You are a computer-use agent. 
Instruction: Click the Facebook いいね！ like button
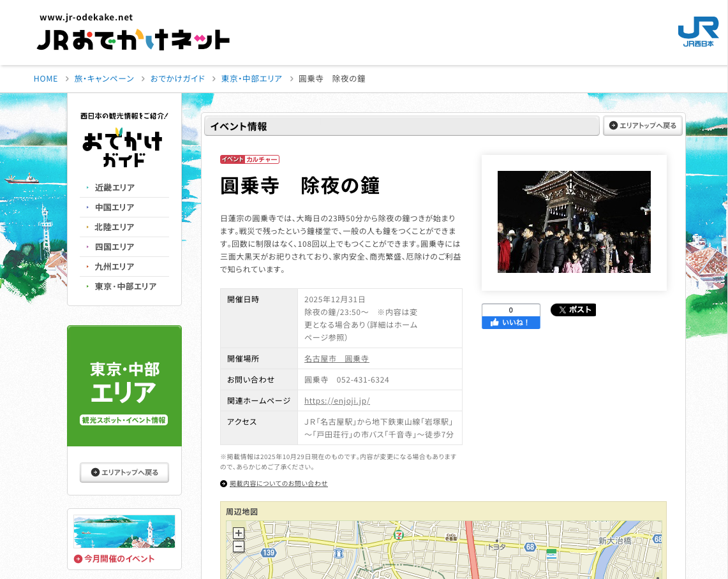click(x=510, y=323)
